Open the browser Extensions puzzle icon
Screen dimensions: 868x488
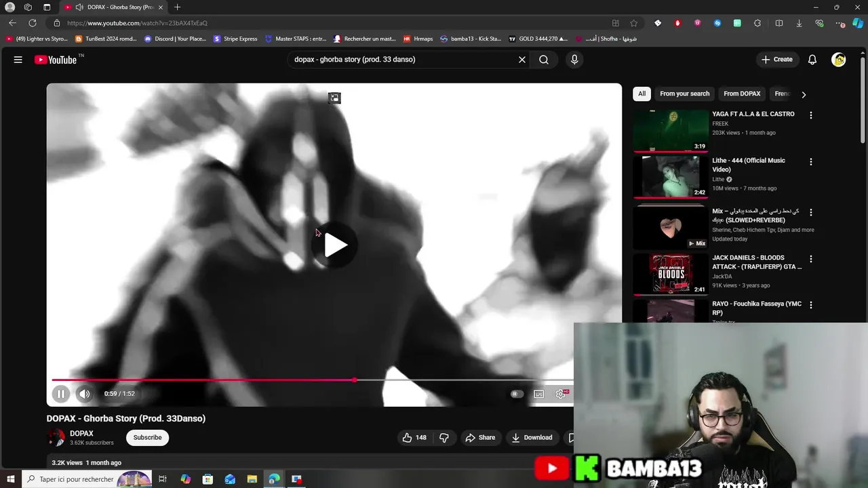coord(757,23)
